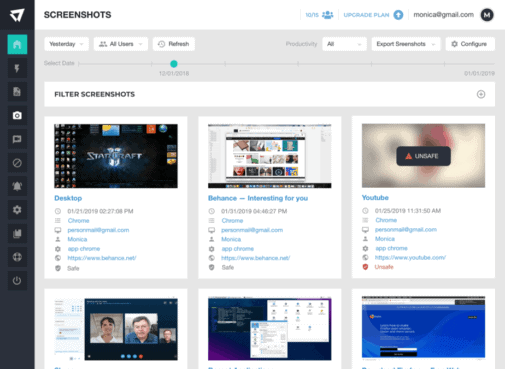Image resolution: width=505 pixels, height=369 pixels.
Task: Open the camera screenshots sidebar icon
Action: coord(17,115)
